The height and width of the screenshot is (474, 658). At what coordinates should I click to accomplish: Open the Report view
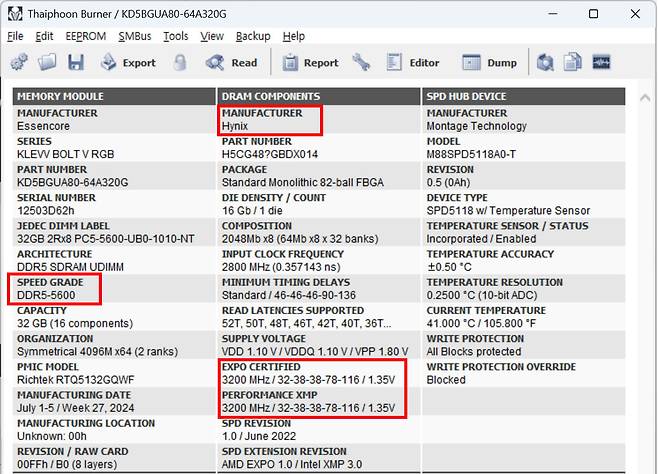(310, 62)
